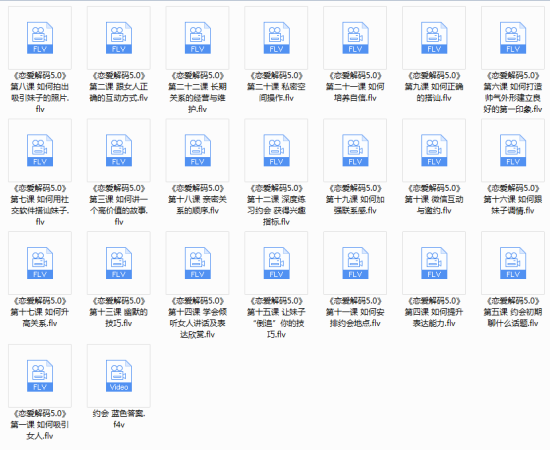Click filename label 第二十一课 如何培养自信.flv
The image size is (550, 450).
[355, 87]
